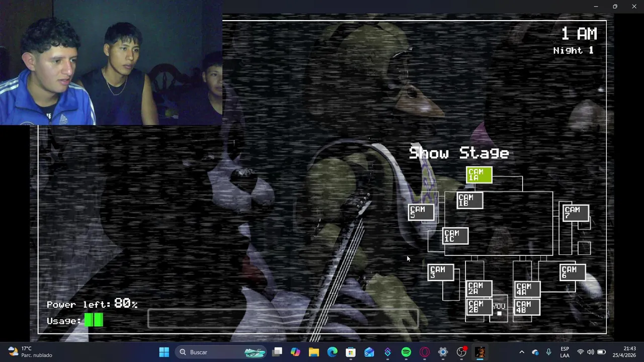Viewport: 644px width, 362px height.
Task: Click the Power left 80% readout
Action: [x=92, y=304]
